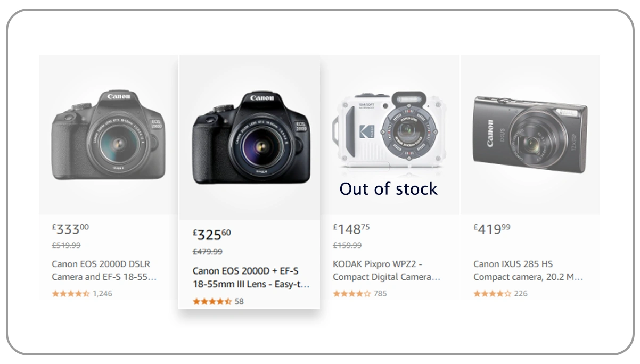The height and width of the screenshot is (364, 640).
Task: Open the KODAK Pixpro WPZ2 title link
Action: 387,270
